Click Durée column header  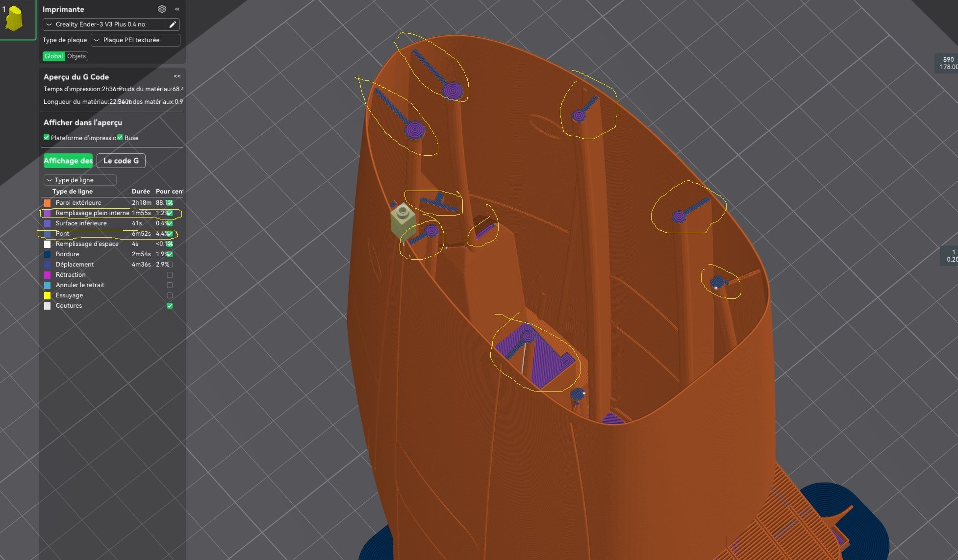141,192
